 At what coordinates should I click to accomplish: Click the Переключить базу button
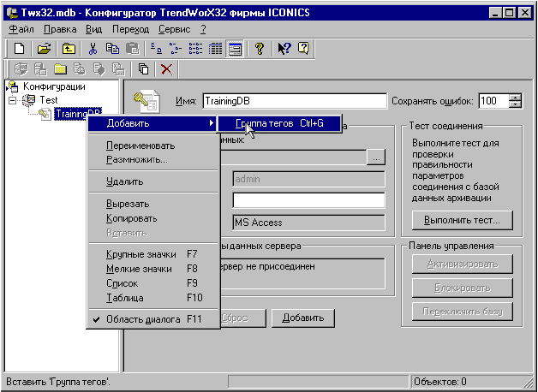[x=462, y=312]
